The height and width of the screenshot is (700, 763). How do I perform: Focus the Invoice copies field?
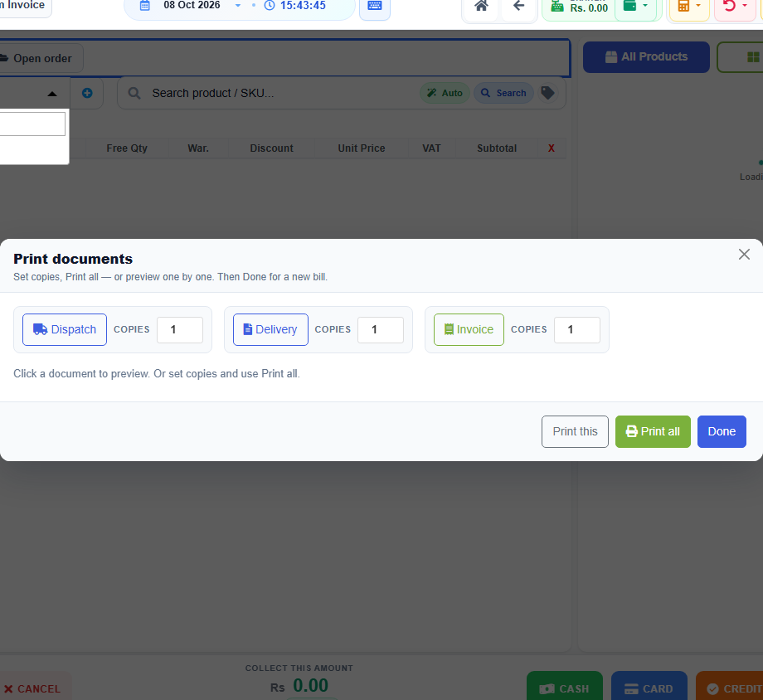pyautogui.click(x=576, y=329)
